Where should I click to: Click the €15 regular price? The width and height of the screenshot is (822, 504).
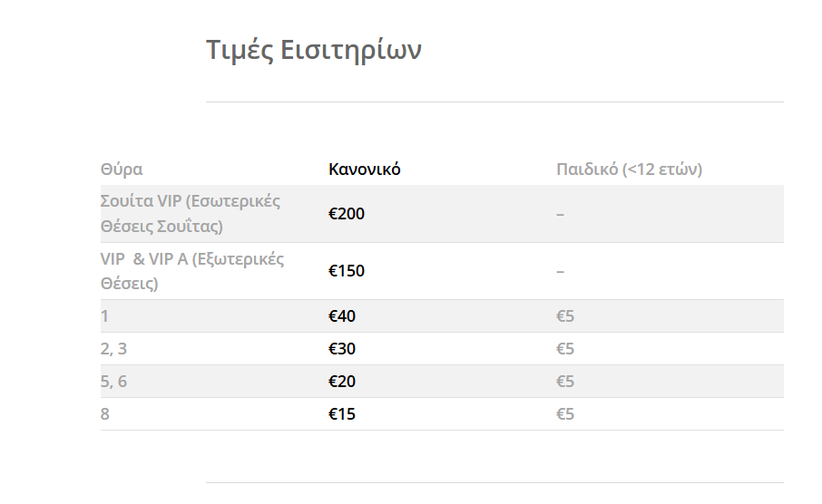coord(342,414)
